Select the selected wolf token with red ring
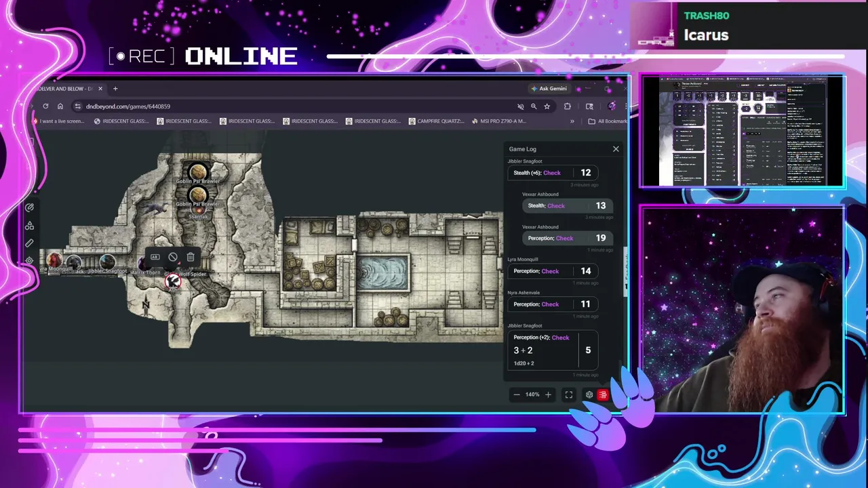Image resolution: width=868 pixels, height=488 pixels. click(x=174, y=281)
